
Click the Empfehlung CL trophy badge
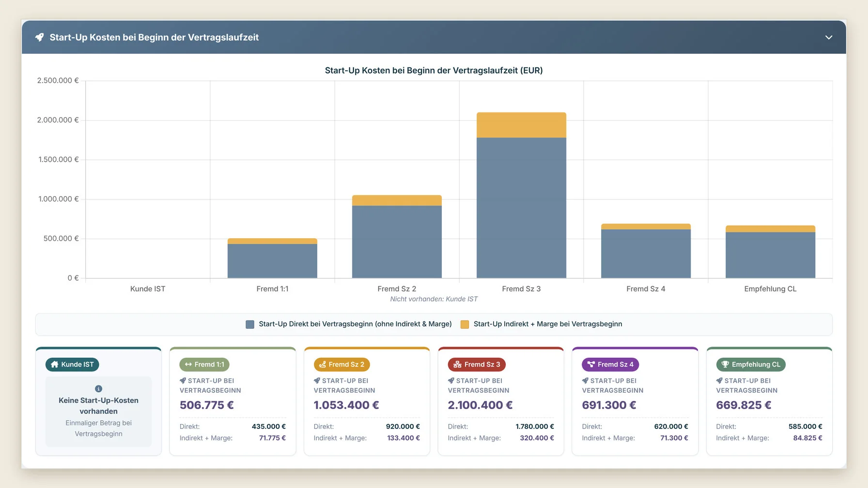coord(751,365)
